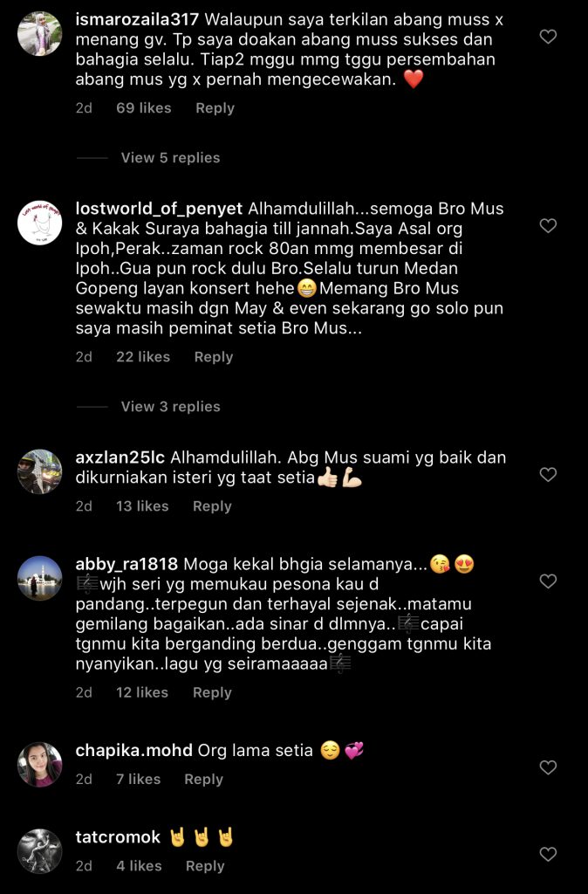
Task: View 22 likes on lostworld_of_penyet comment
Action: pyautogui.click(x=143, y=357)
